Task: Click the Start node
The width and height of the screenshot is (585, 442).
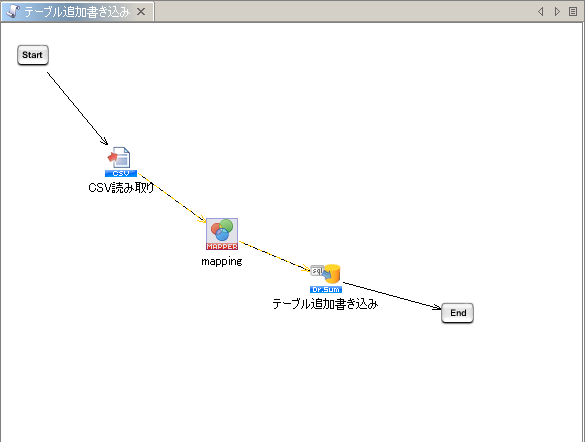Action: (x=33, y=55)
